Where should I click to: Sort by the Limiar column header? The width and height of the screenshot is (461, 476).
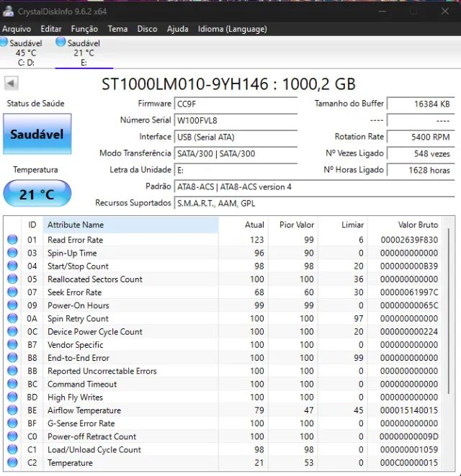pyautogui.click(x=343, y=225)
